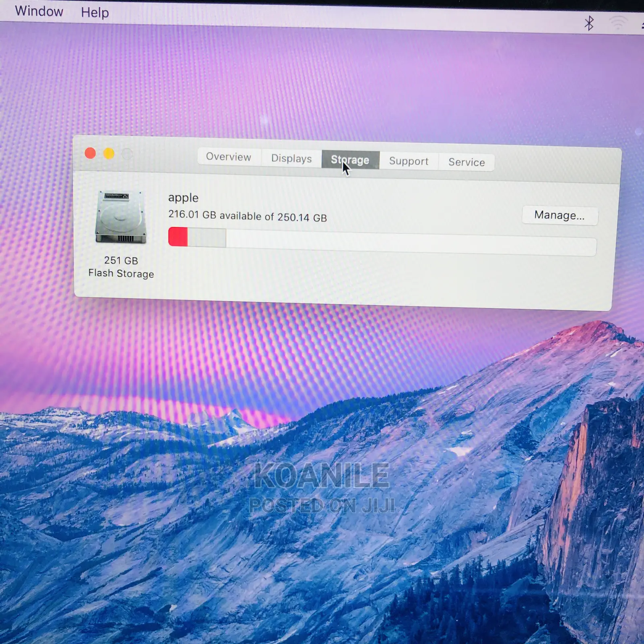Click the free-space portion of storage bar

click(x=411, y=243)
